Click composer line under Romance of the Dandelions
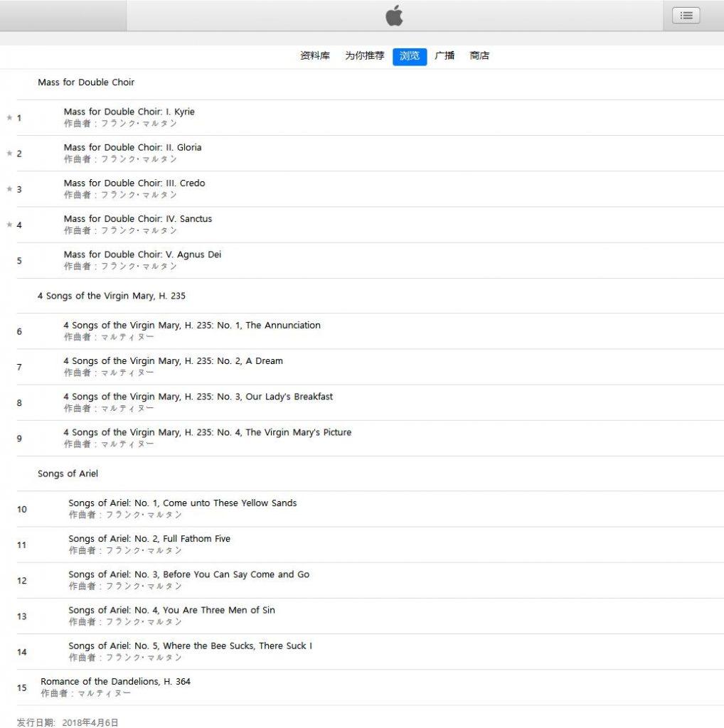This screenshot has width=724, height=728. pyautogui.click(x=85, y=694)
